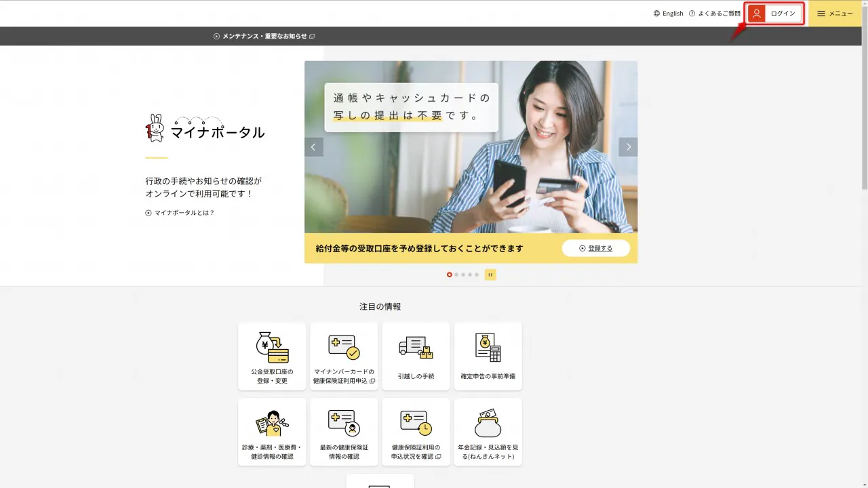Pause the banner carousel autoplay

point(490,274)
